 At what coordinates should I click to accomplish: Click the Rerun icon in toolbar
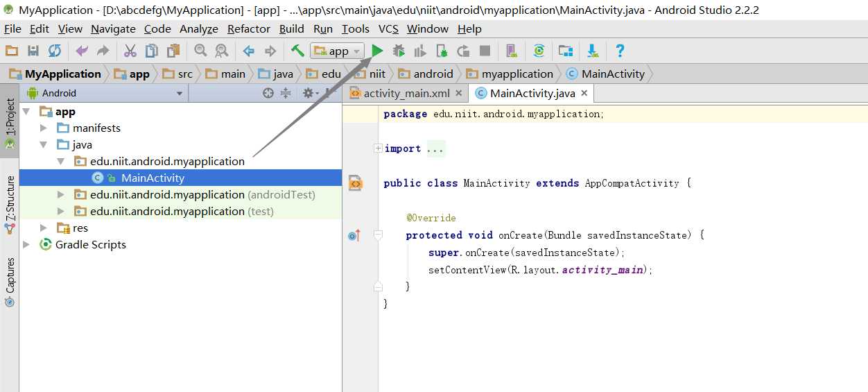[x=463, y=51]
